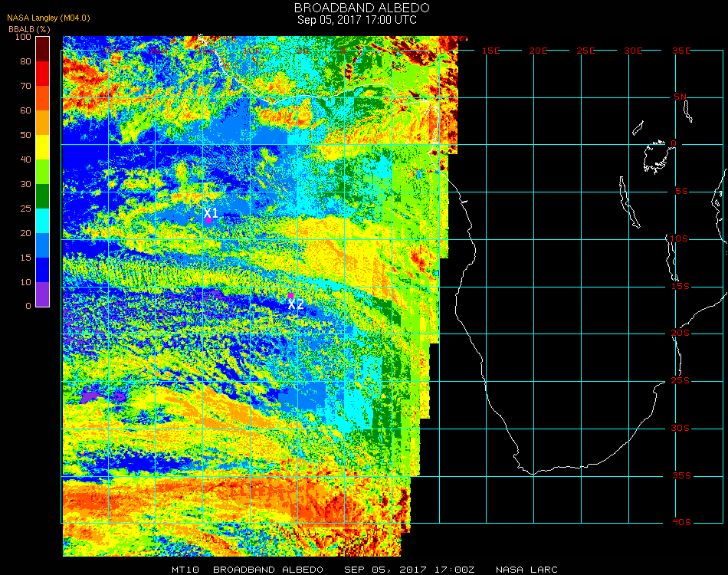Click the legend value 80
The width and height of the screenshot is (728, 575).
(25, 61)
